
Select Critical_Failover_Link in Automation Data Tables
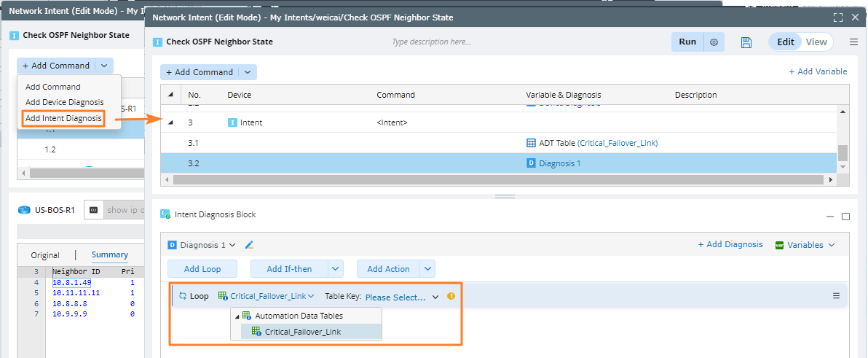tap(302, 332)
